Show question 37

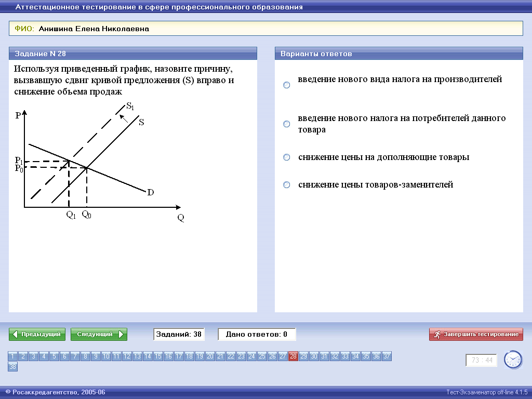click(387, 356)
